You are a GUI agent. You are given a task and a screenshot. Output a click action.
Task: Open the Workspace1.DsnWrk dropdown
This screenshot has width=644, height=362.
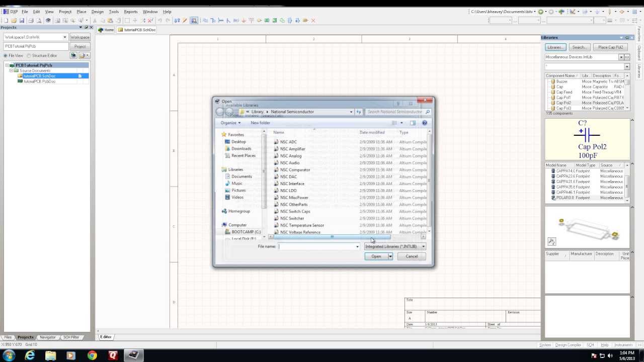click(x=65, y=37)
